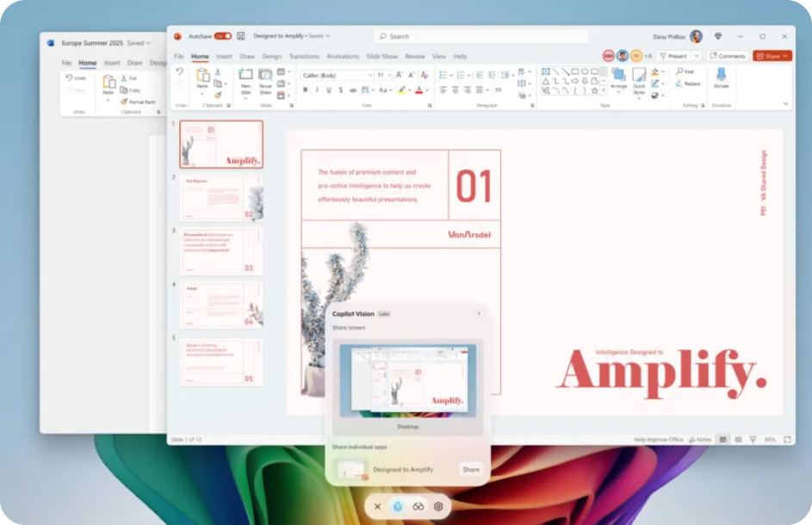Toggle Center alignment for paragraph

pyautogui.click(x=456, y=90)
